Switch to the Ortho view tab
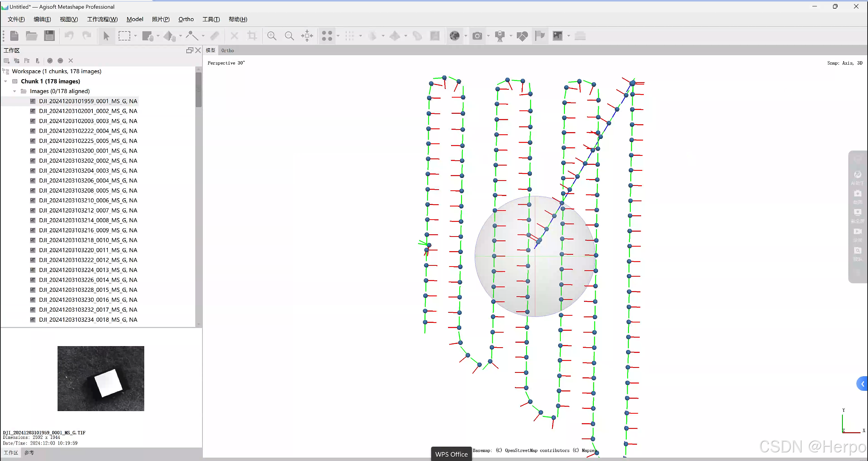The image size is (868, 461). tap(227, 50)
